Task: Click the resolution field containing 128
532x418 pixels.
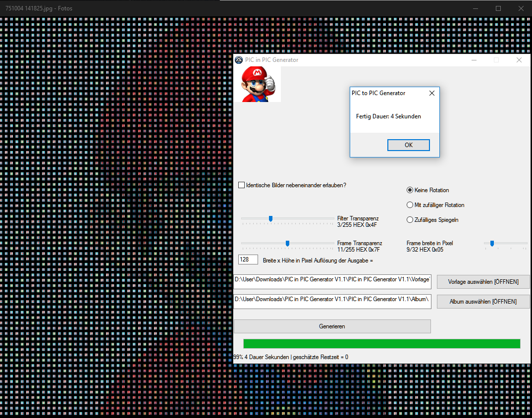Action: (x=248, y=260)
